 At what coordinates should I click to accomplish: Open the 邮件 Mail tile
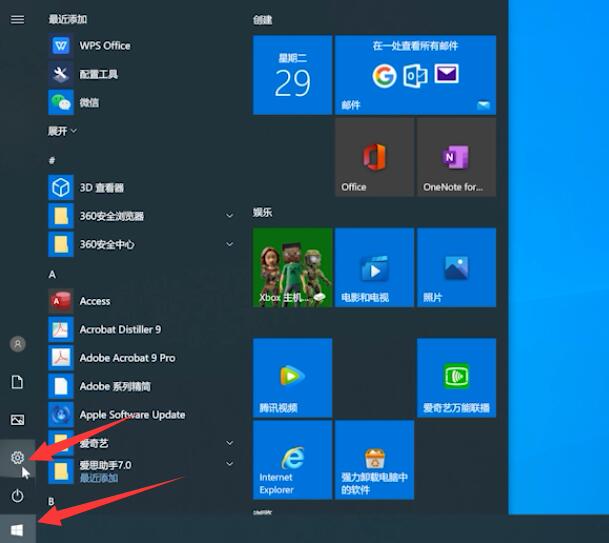point(415,75)
